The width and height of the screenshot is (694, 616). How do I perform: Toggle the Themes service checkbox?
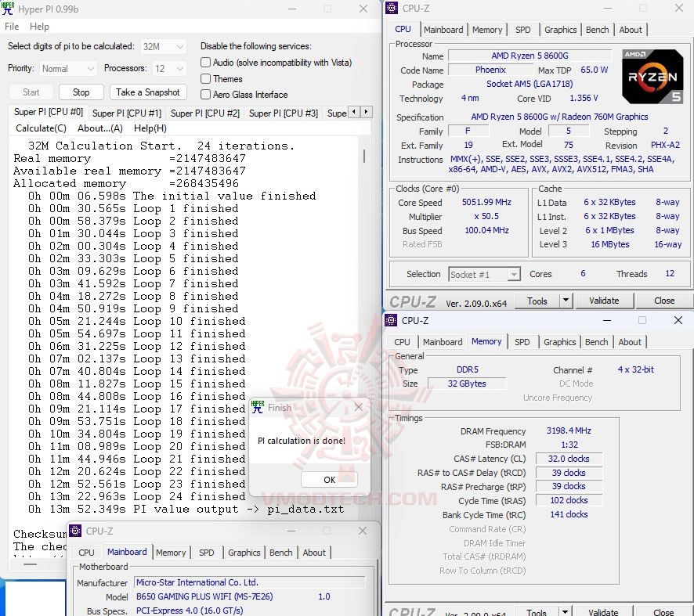point(205,79)
